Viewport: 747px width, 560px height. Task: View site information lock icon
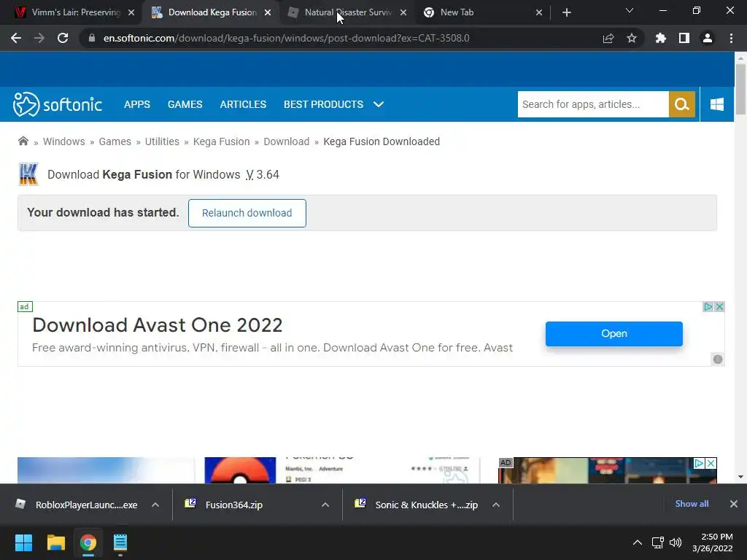92,38
